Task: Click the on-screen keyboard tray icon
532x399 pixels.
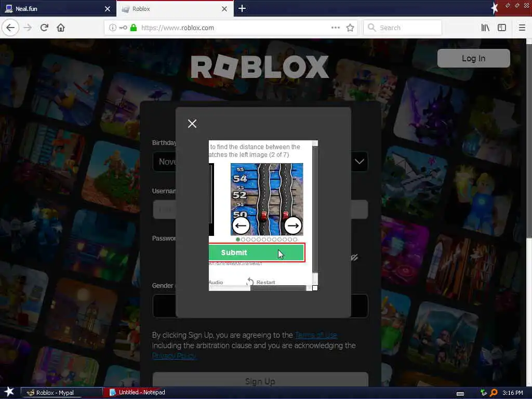Action: pyautogui.click(x=460, y=393)
